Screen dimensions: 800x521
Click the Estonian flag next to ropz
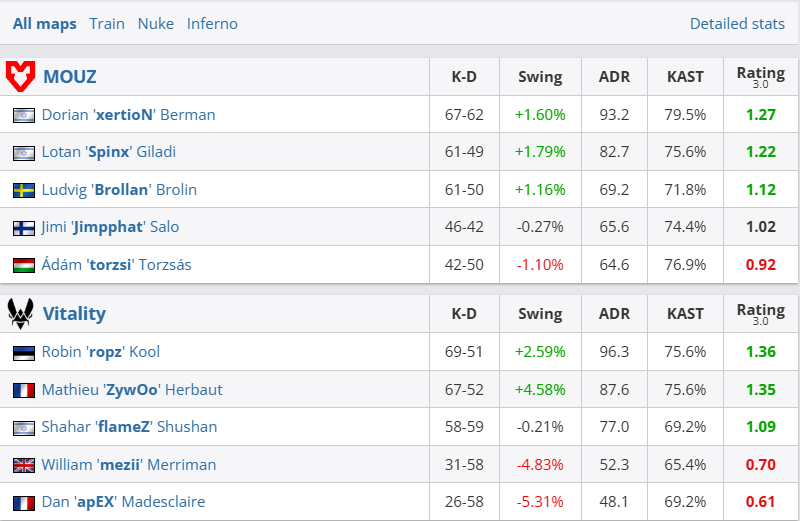pyautogui.click(x=24, y=352)
